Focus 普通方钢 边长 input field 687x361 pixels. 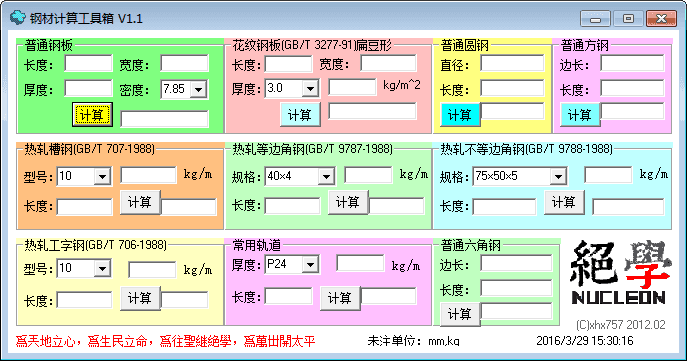[632, 63]
